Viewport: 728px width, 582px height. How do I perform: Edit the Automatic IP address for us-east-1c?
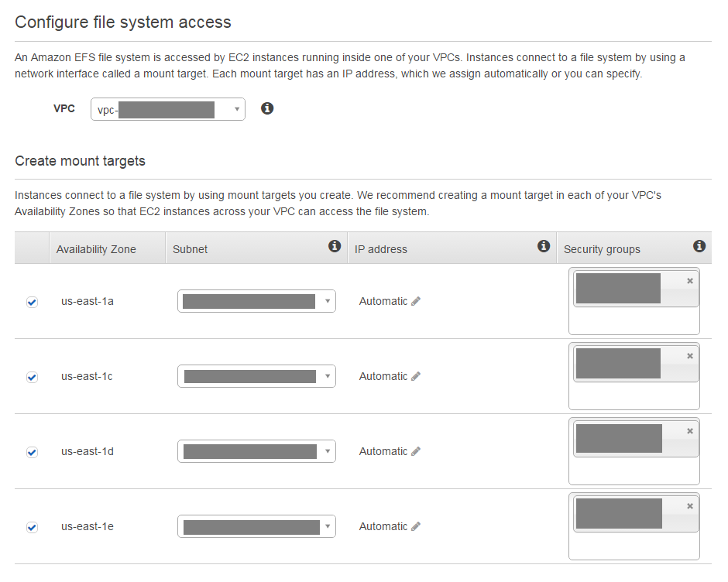click(x=416, y=376)
